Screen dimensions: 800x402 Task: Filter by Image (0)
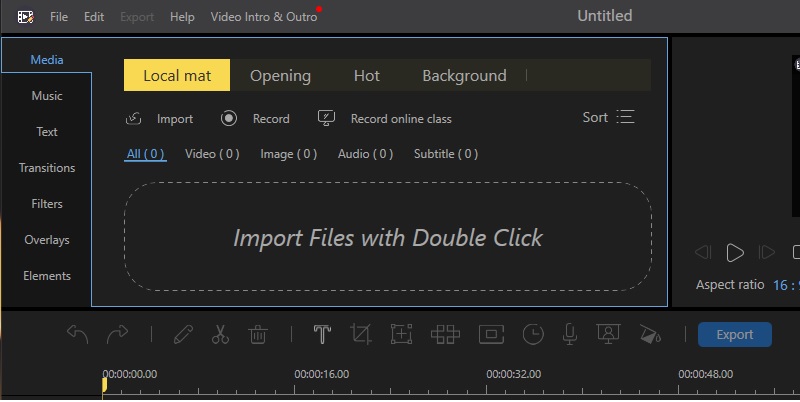(x=288, y=154)
